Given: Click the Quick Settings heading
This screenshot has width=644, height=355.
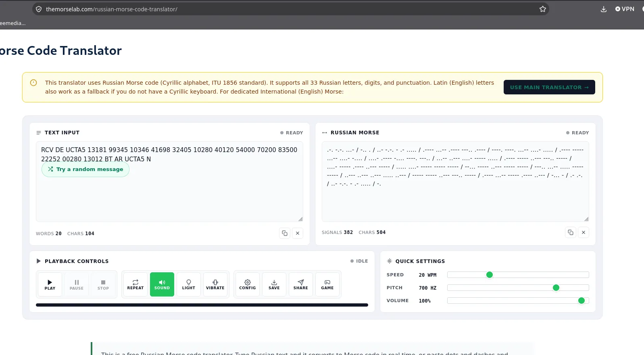Looking at the screenshot, I should pos(420,261).
